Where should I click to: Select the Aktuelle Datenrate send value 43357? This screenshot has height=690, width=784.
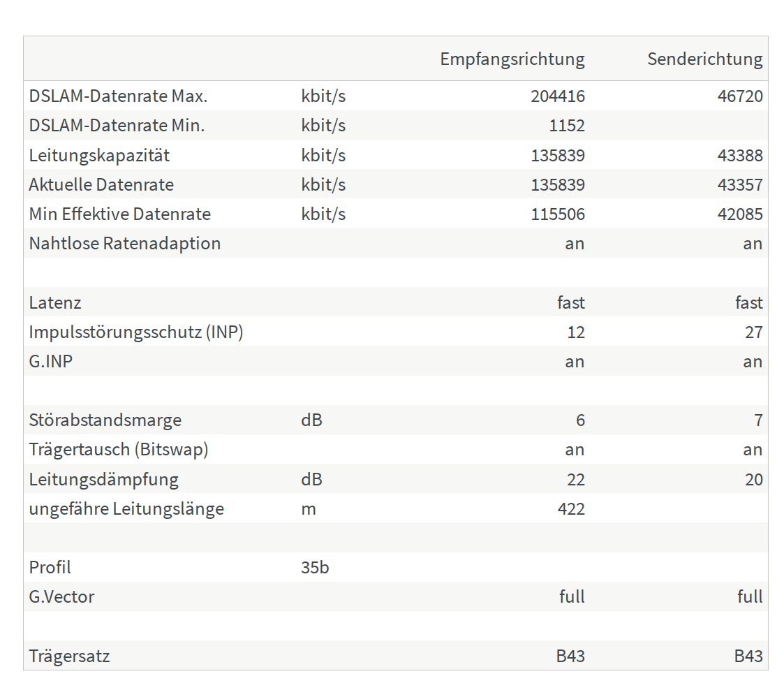(740, 184)
